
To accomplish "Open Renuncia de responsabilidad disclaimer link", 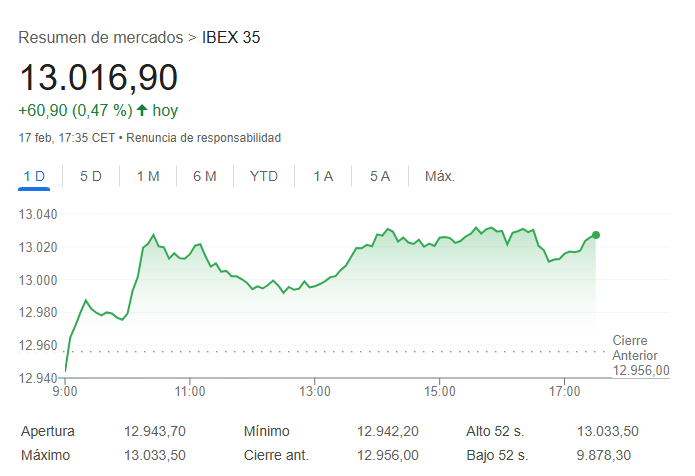I will click(203, 137).
